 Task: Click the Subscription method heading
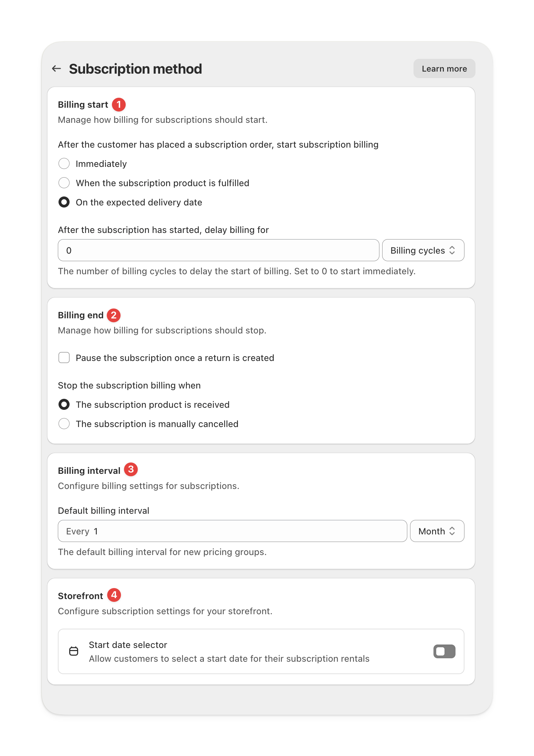[135, 68]
